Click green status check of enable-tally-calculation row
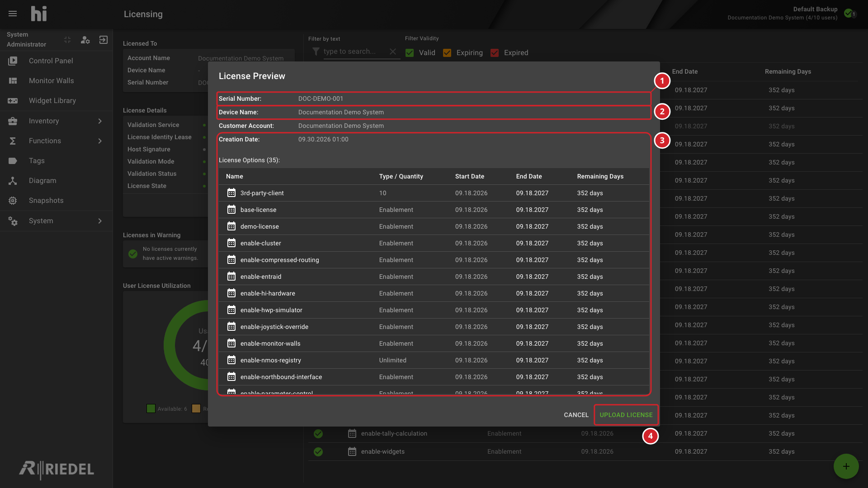 318,433
